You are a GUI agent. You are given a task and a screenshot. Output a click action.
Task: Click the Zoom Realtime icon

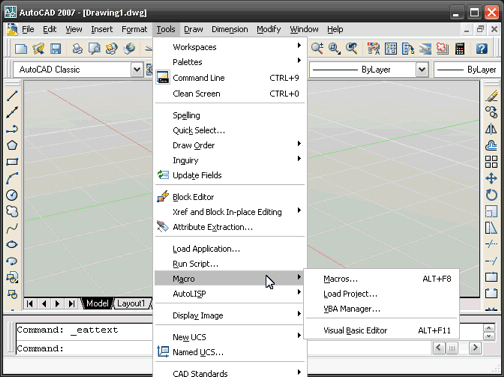pyautogui.click(x=317, y=49)
